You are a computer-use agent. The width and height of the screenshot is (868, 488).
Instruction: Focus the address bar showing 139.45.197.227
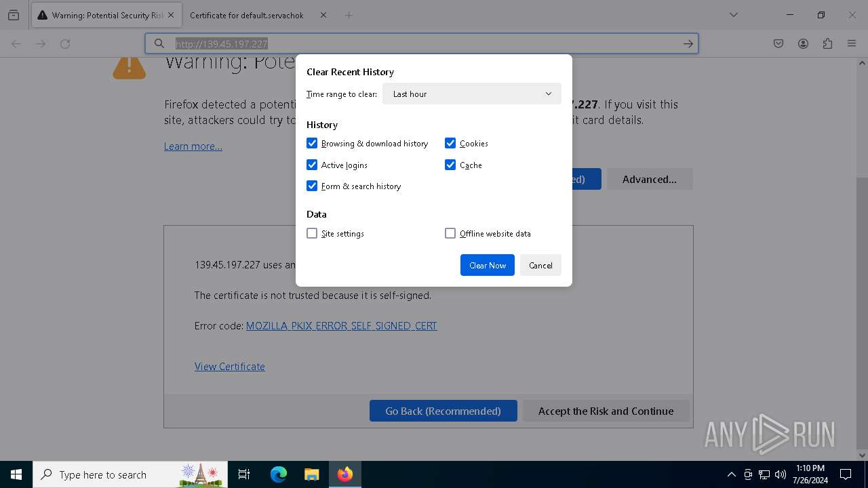(x=422, y=43)
